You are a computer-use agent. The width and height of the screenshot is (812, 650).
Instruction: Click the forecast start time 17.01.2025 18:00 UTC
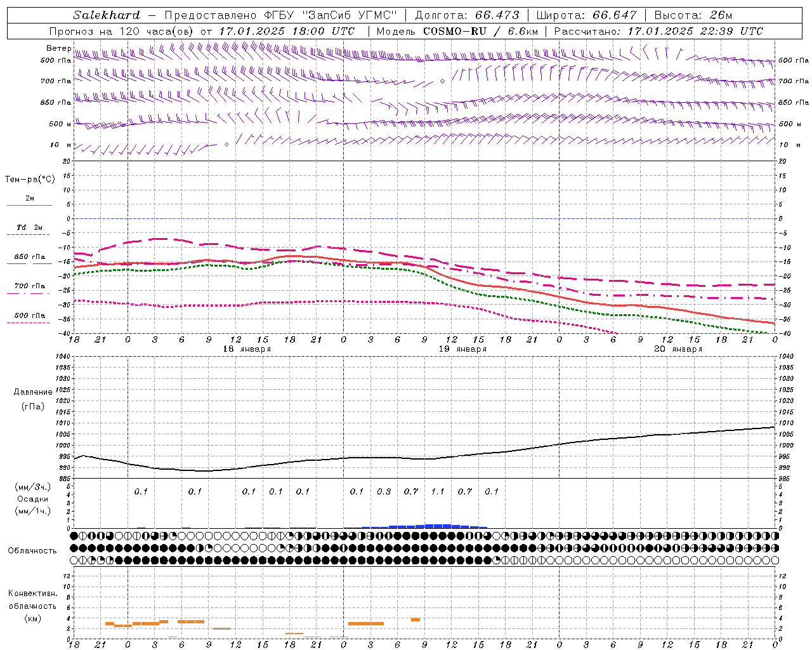click(287, 31)
